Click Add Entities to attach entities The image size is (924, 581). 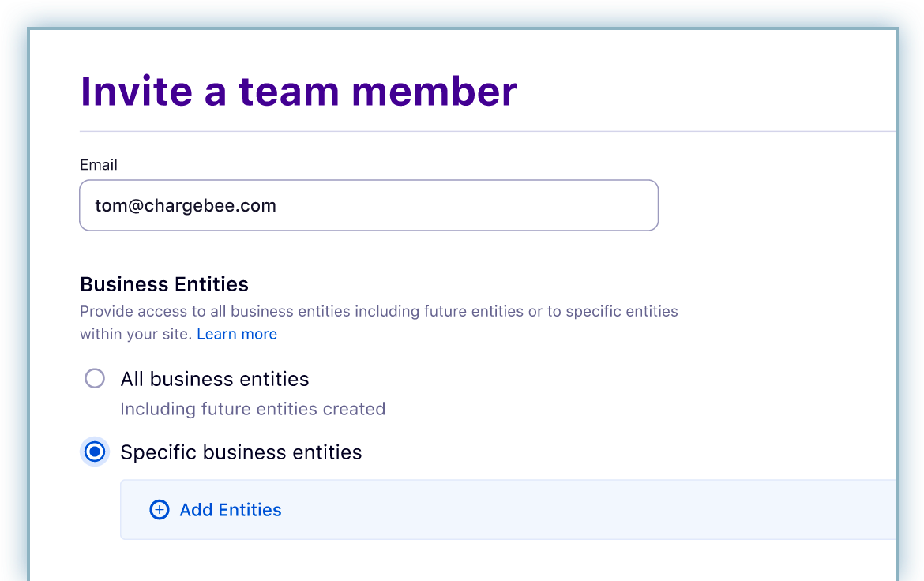(215, 510)
